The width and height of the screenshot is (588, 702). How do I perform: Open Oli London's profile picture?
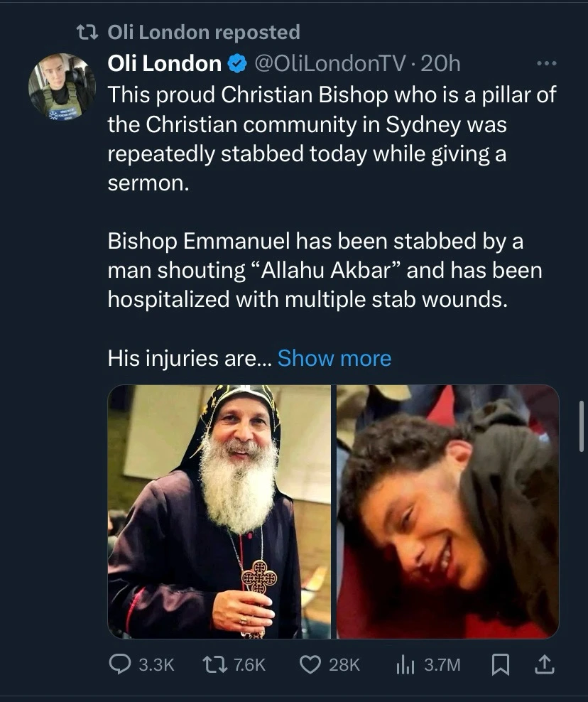click(62, 87)
